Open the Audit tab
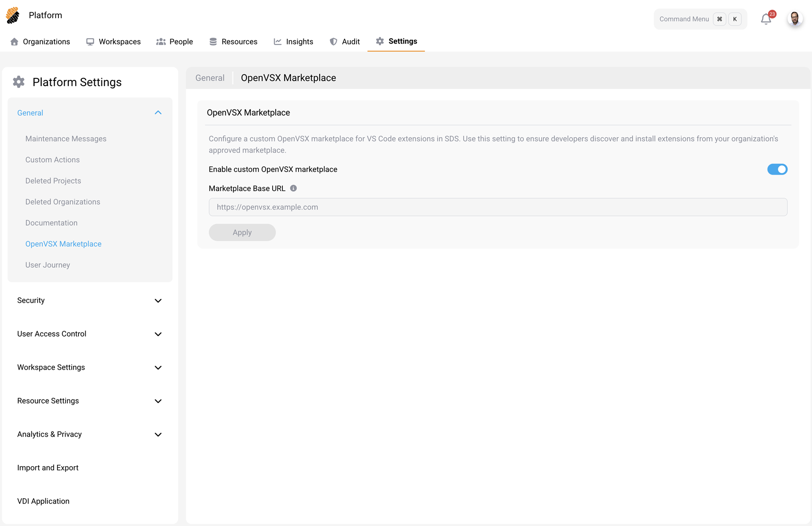 (x=345, y=42)
